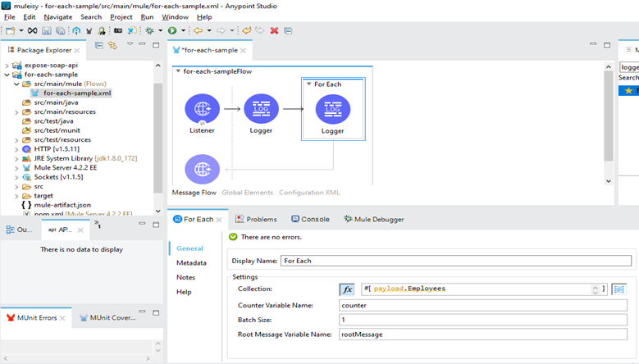Open the Navigate menu
639x364 pixels.
pyautogui.click(x=57, y=16)
